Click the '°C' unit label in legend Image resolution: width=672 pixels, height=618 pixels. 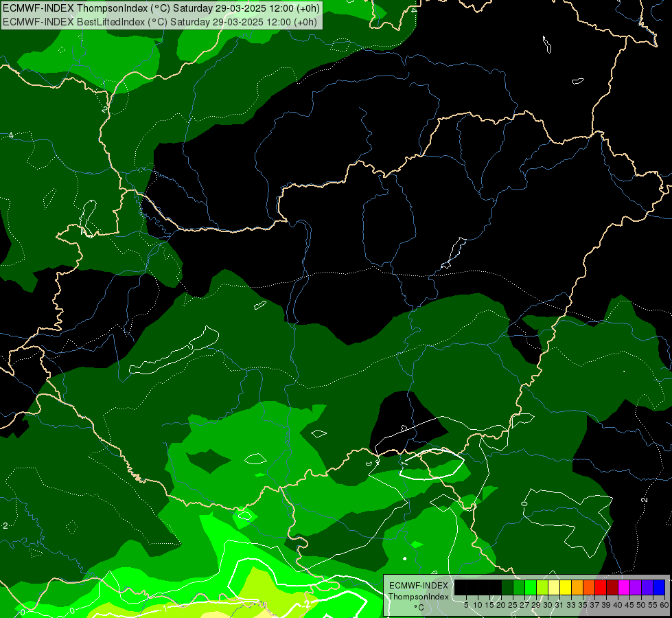point(419,607)
